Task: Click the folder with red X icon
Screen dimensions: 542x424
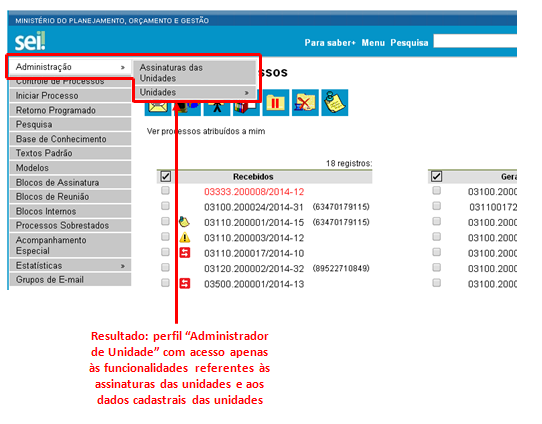Action: [305, 103]
